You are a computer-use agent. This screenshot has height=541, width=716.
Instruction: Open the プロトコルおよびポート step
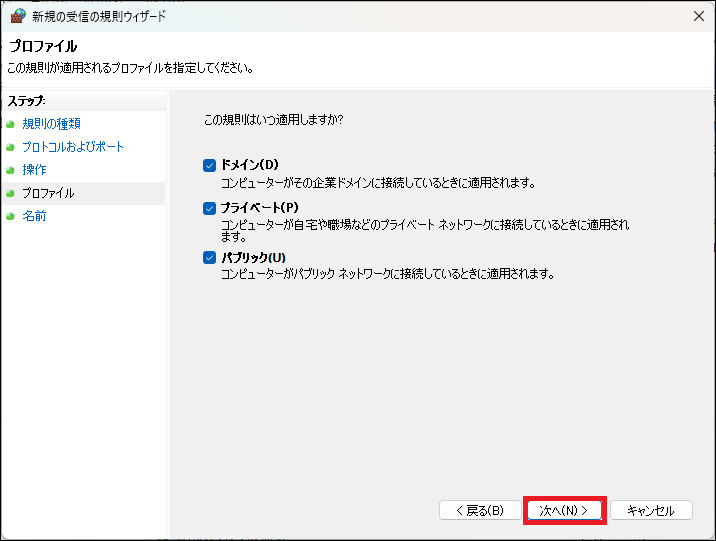(73, 147)
